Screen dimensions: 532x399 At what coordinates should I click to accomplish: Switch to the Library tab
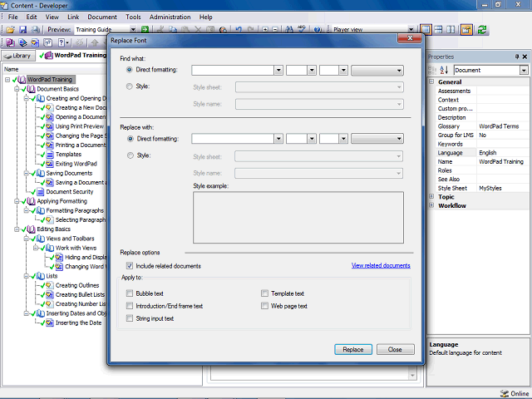point(18,56)
